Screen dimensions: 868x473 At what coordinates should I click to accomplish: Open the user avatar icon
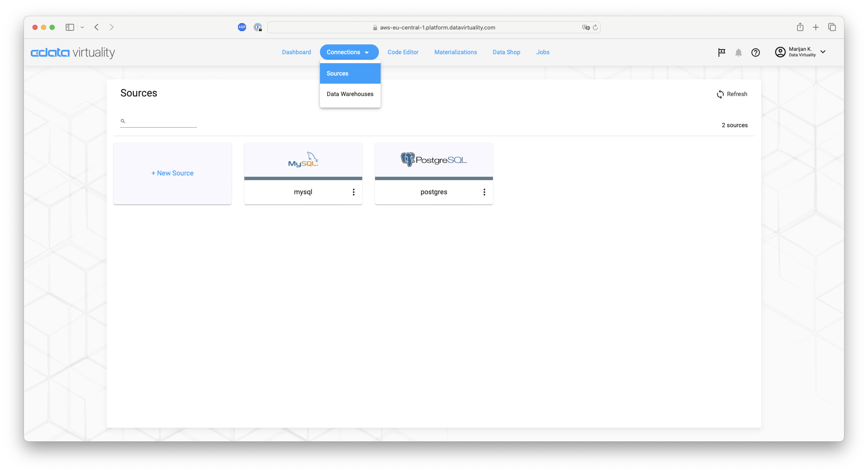(780, 52)
